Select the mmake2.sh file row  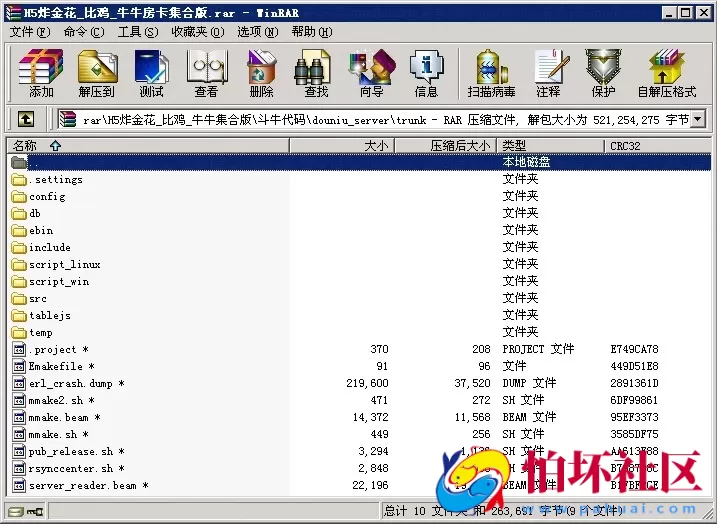point(359,401)
